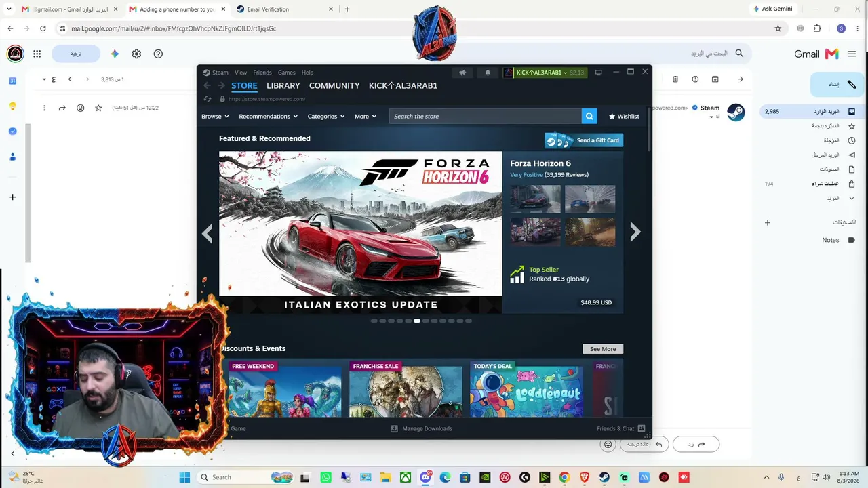Viewport: 868px width, 488px height.
Task: Open Chrome tab search dropdown
Action: click(x=9, y=9)
